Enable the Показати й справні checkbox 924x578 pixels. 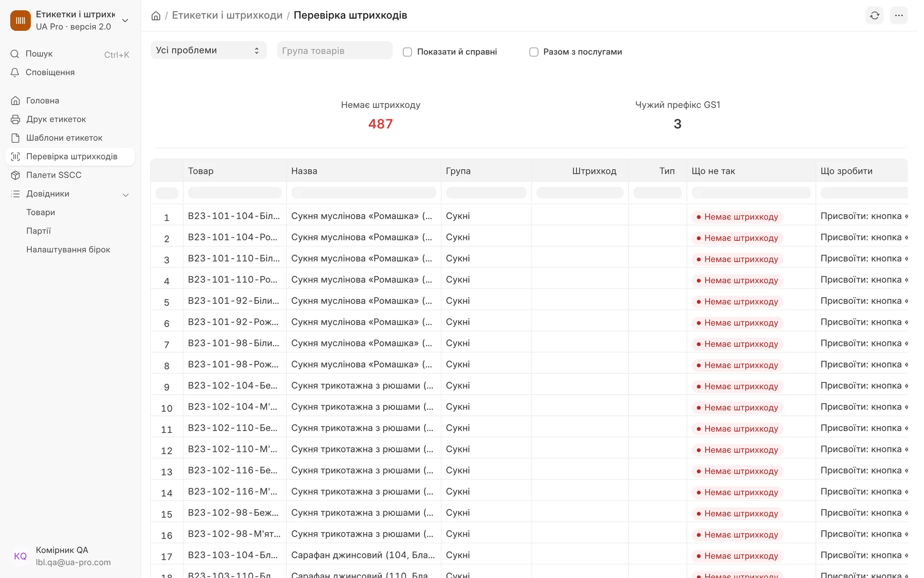[407, 52]
